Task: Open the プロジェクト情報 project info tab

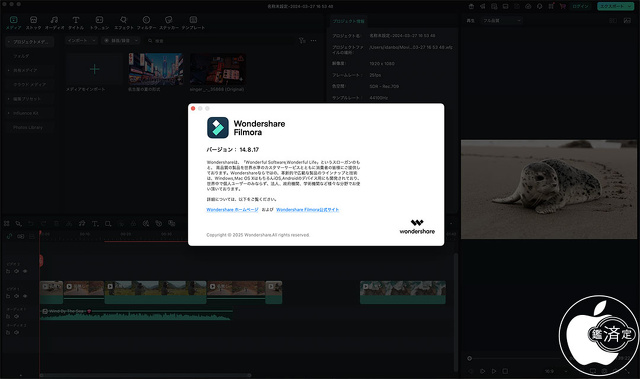Action: click(348, 21)
